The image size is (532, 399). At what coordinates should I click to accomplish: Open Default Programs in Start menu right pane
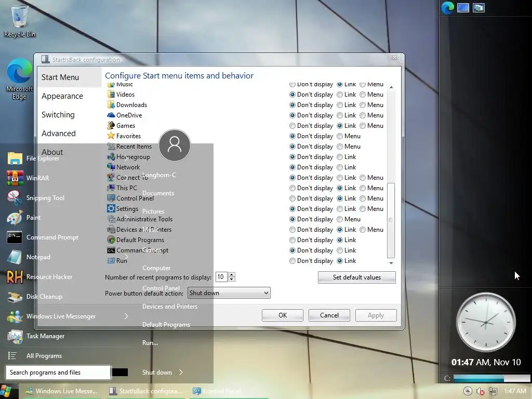point(166,325)
